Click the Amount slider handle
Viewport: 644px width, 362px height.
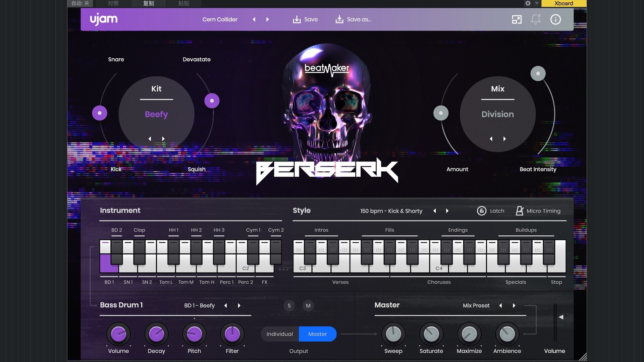tap(441, 113)
